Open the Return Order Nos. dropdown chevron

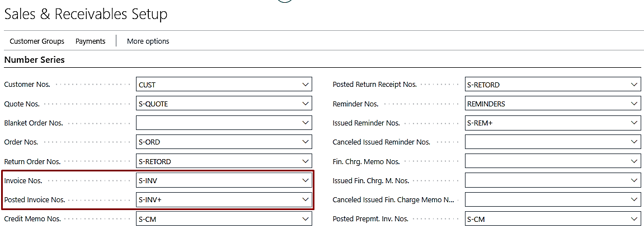tap(305, 161)
